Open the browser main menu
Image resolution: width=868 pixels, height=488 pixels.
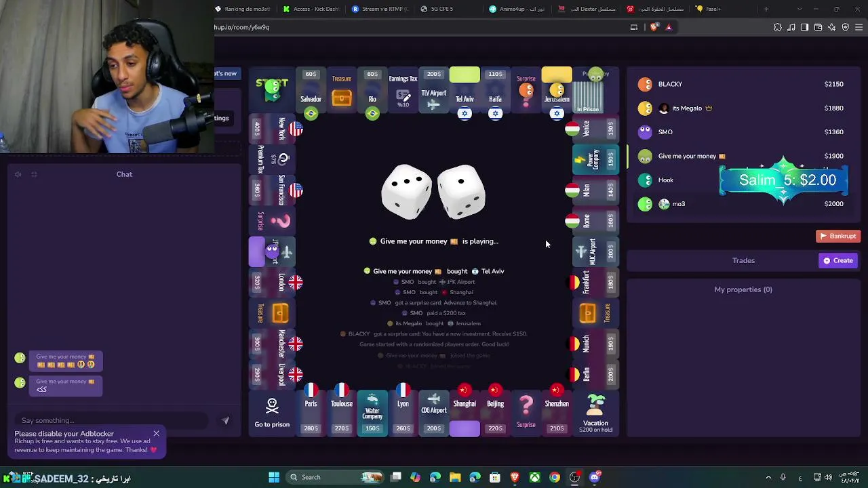pyautogui.click(x=859, y=27)
